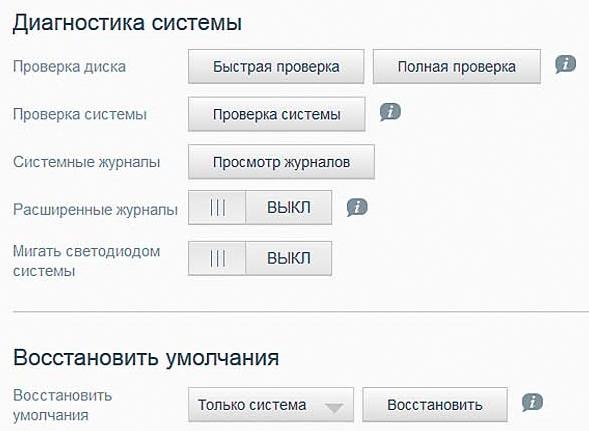Viewport: 589px width, 431px height.
Task: Open info tooltip for disk check
Action: pos(565,64)
